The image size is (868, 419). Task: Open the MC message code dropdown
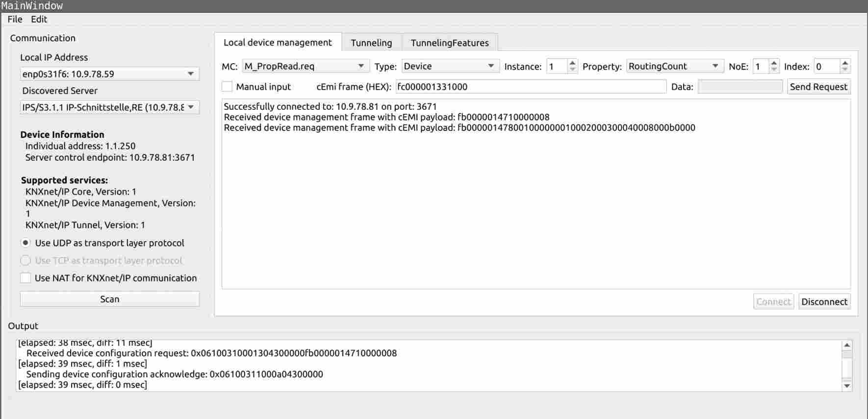[306, 66]
